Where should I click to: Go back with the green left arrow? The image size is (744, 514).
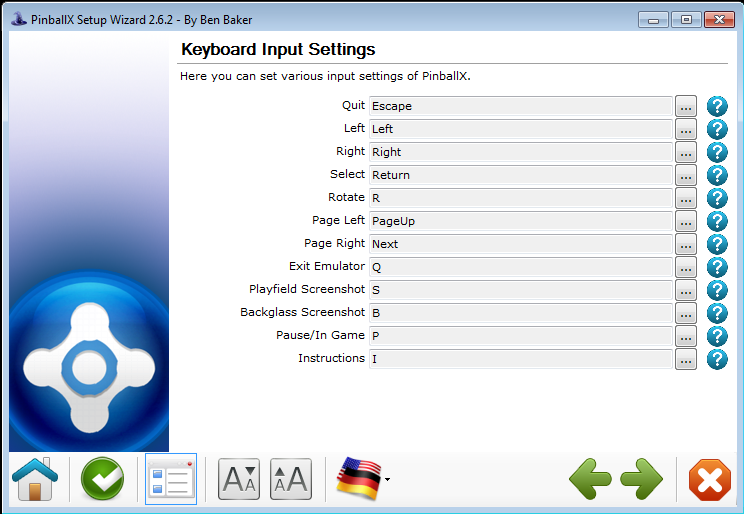pos(590,479)
